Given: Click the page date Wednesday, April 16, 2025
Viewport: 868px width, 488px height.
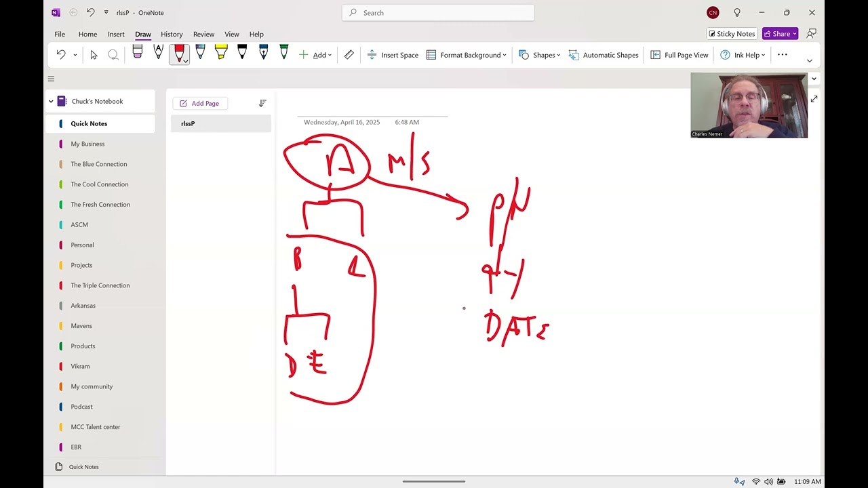Looking at the screenshot, I should 342,122.
